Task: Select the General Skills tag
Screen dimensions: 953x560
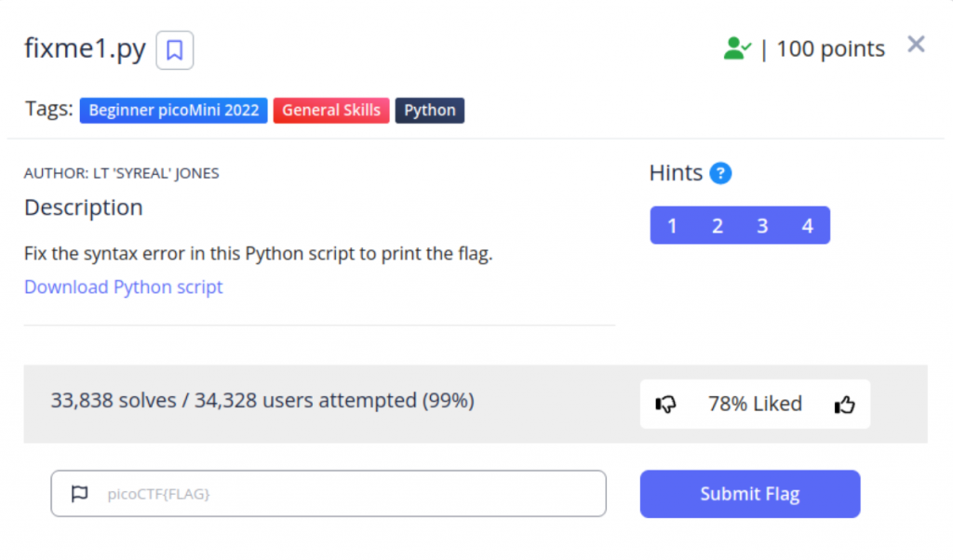Action: (331, 110)
